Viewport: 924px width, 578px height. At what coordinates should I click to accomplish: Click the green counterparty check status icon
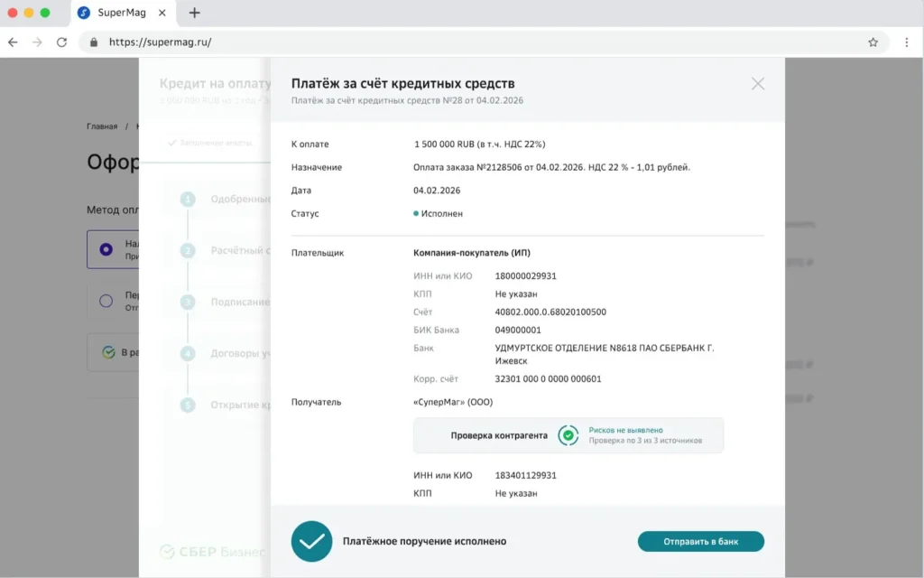(x=568, y=435)
